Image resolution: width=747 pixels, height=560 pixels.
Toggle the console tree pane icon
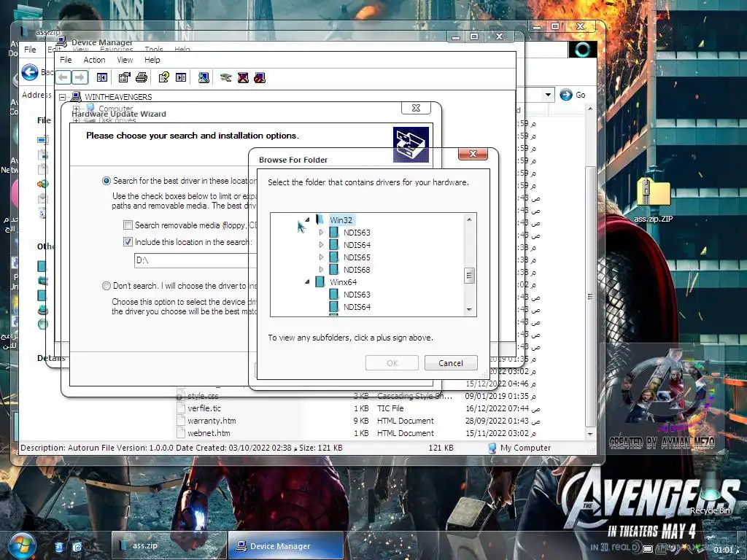[x=102, y=77]
